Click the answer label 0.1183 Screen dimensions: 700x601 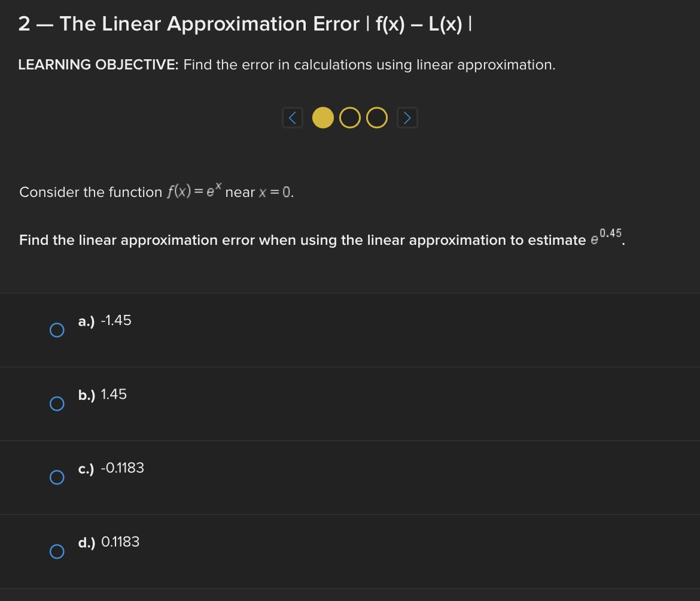(x=119, y=542)
